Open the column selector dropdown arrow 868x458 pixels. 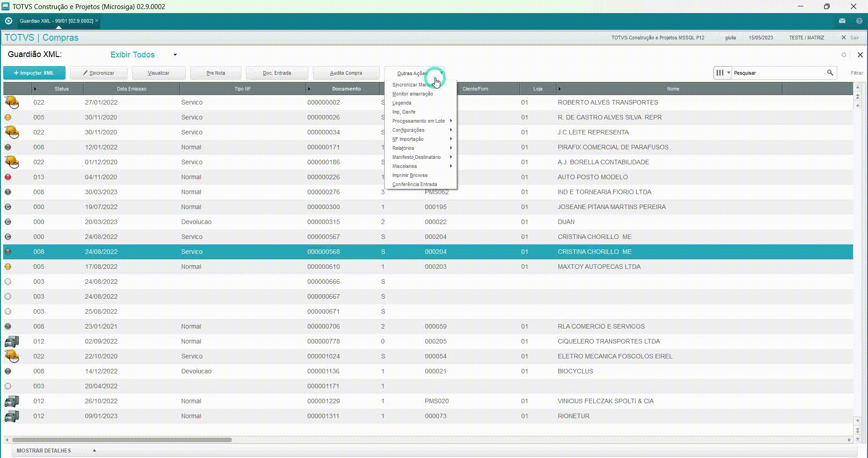(728, 72)
